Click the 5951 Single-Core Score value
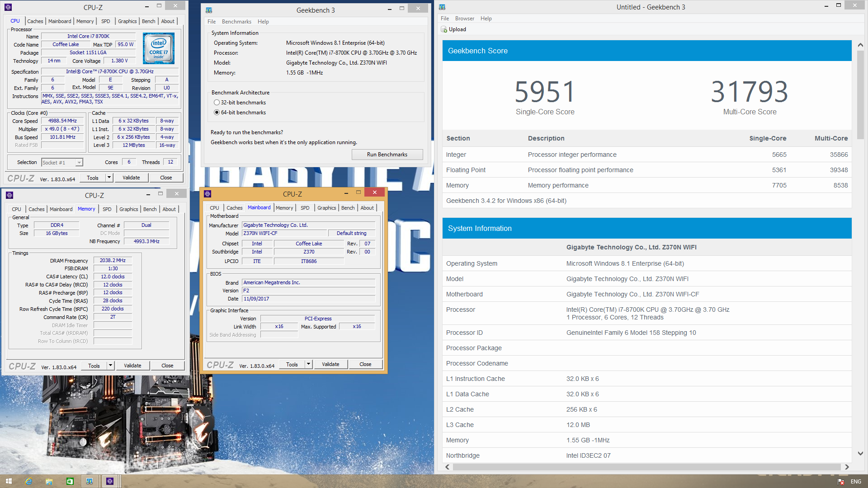The image size is (868, 488). tap(545, 92)
